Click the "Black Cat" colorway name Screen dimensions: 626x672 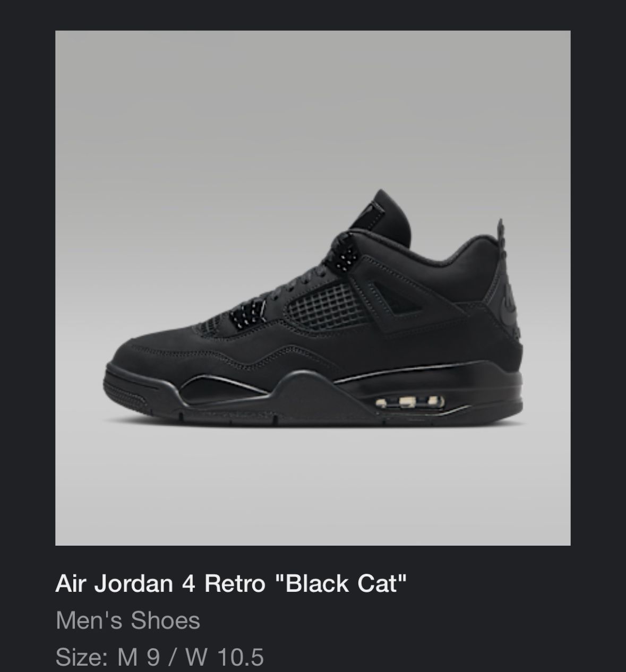pos(341,583)
